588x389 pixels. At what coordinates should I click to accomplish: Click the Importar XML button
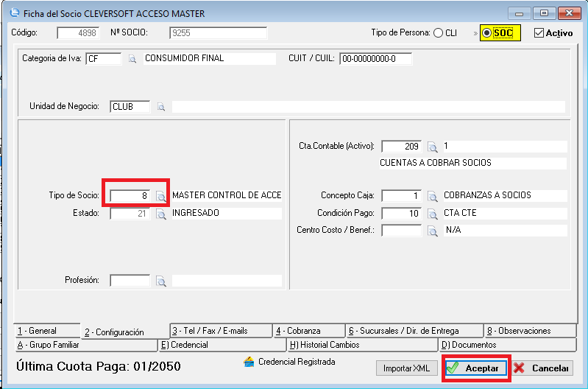[407, 368]
